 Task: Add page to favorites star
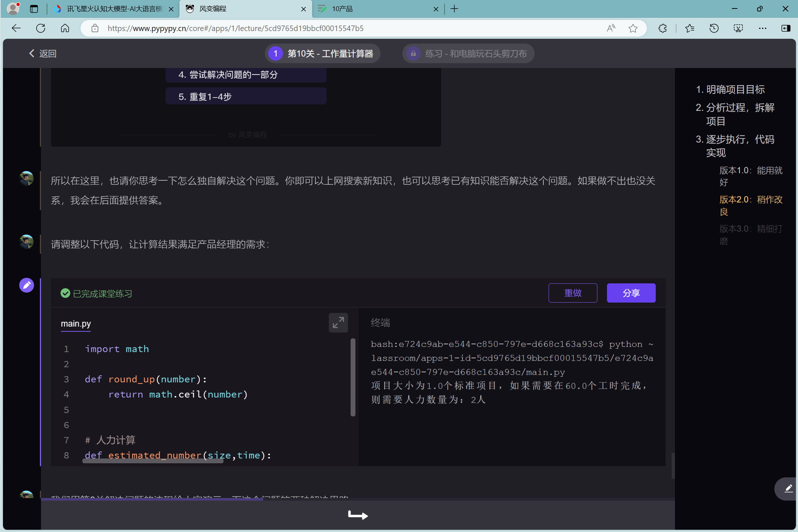click(633, 28)
